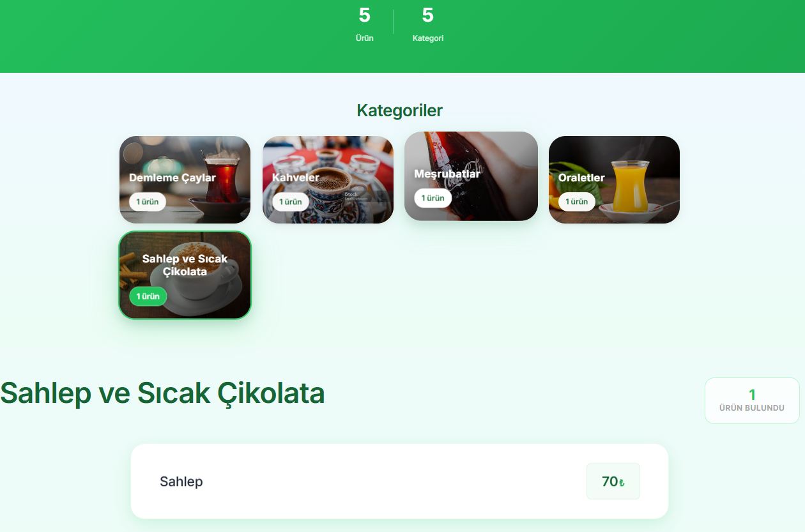Click the green 1 ürün badge on Sahlep card
The image size is (805, 532).
[148, 296]
